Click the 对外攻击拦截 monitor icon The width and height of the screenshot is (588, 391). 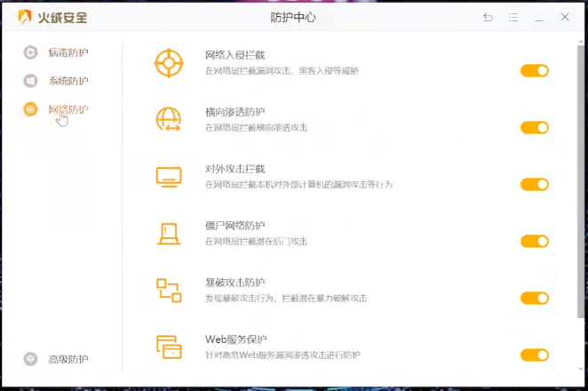click(x=169, y=177)
